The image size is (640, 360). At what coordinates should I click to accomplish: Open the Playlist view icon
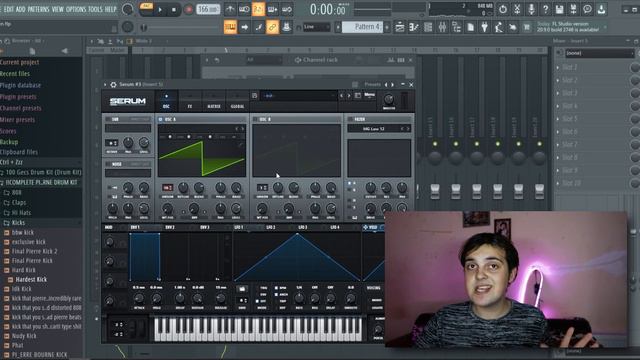pyautogui.click(x=400, y=27)
